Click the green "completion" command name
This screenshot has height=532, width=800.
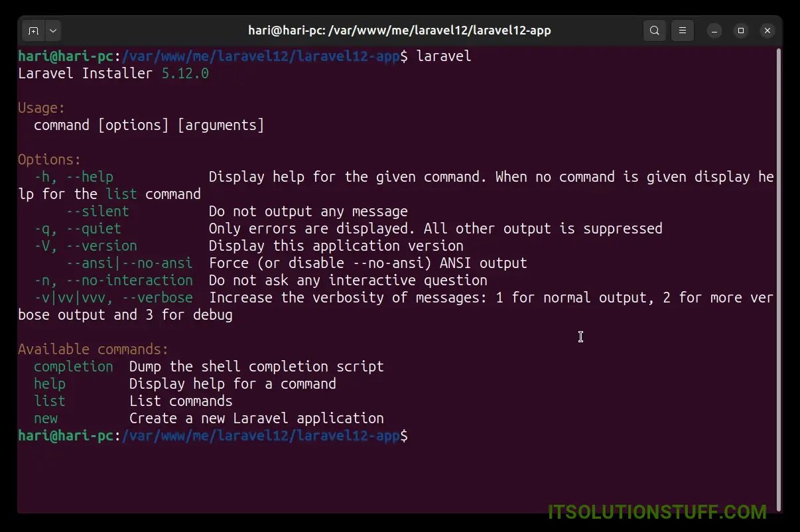pyautogui.click(x=73, y=367)
